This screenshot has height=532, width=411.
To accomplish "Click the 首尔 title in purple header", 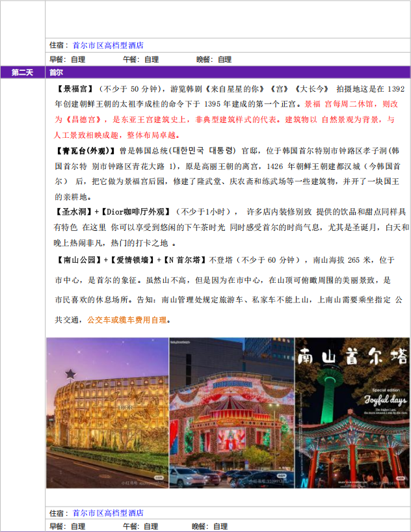I will pyautogui.click(x=56, y=72).
